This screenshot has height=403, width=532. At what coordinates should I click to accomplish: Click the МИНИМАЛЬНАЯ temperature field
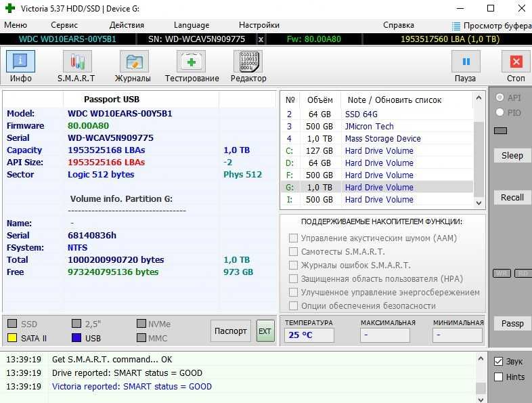[x=458, y=335]
